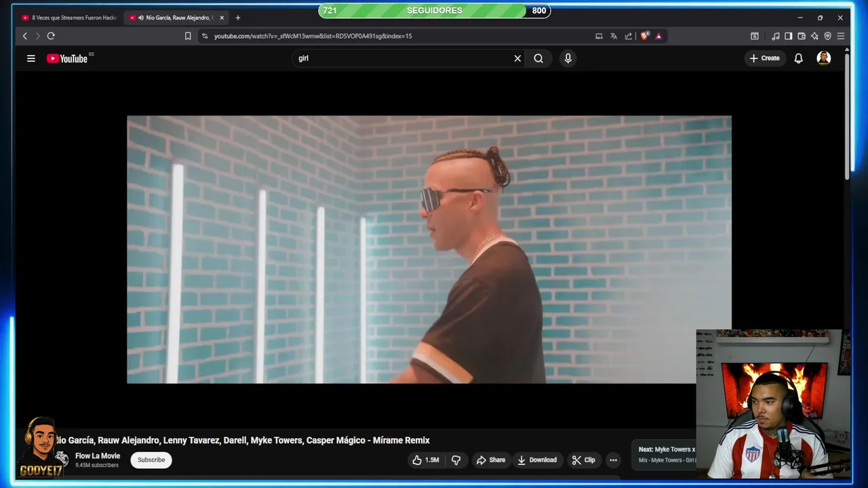The width and height of the screenshot is (868, 488).
Task: Open YouTube notifications bell
Action: 798,58
